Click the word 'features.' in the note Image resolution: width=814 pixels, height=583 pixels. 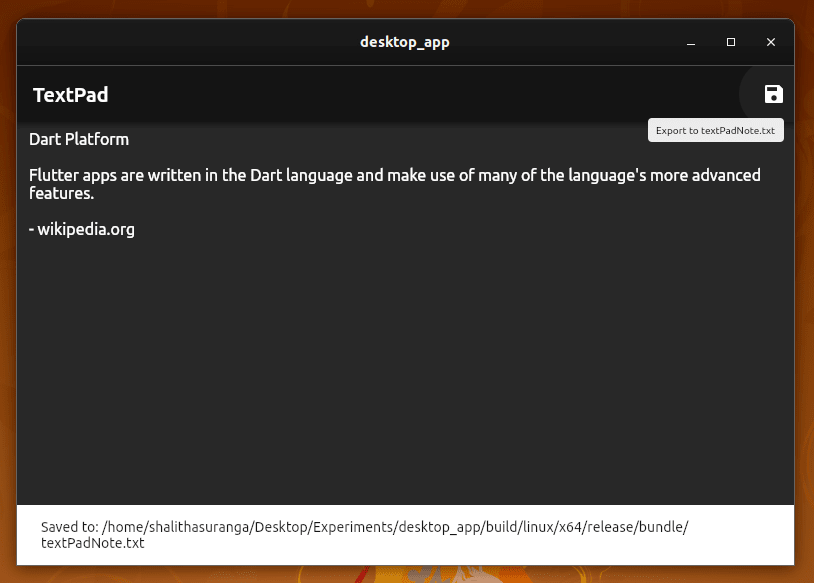tap(61, 193)
